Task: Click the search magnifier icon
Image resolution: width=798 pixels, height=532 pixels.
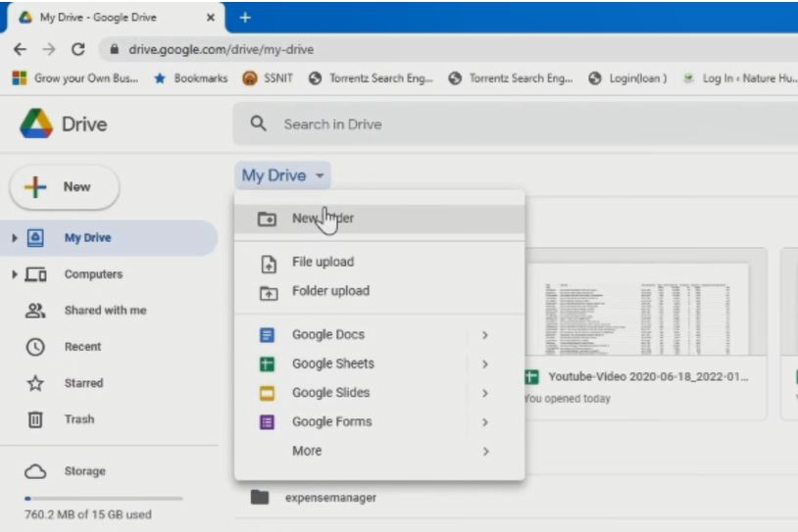Action: coord(259,124)
